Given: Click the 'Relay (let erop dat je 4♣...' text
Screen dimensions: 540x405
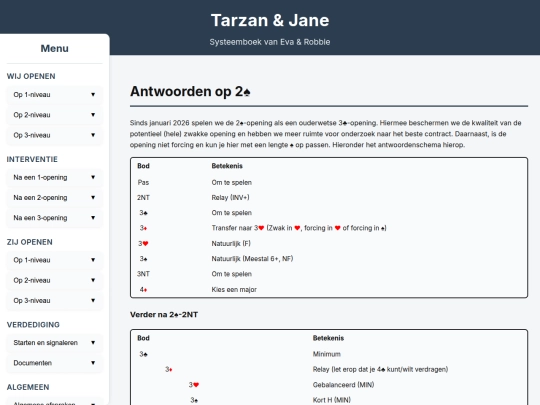Looking at the screenshot, I should coord(380,370).
